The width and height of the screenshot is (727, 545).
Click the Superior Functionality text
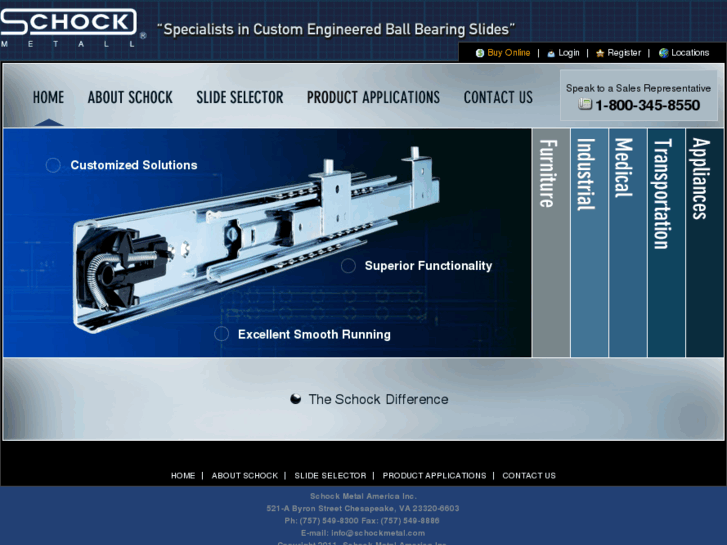(428, 266)
